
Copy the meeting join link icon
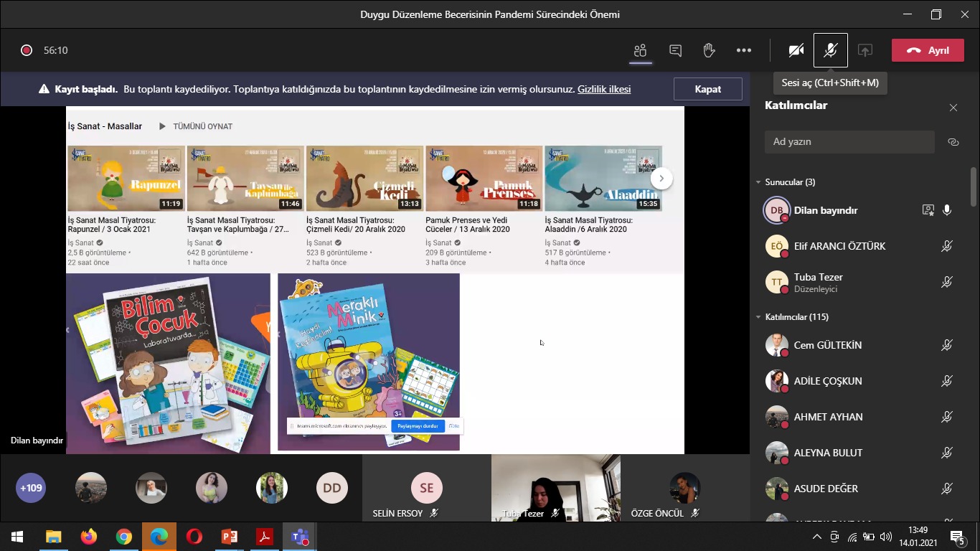click(953, 142)
